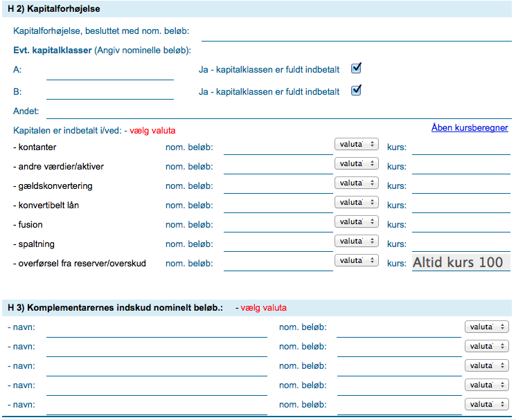Toggle class A fully paid checkbox

pyautogui.click(x=356, y=69)
